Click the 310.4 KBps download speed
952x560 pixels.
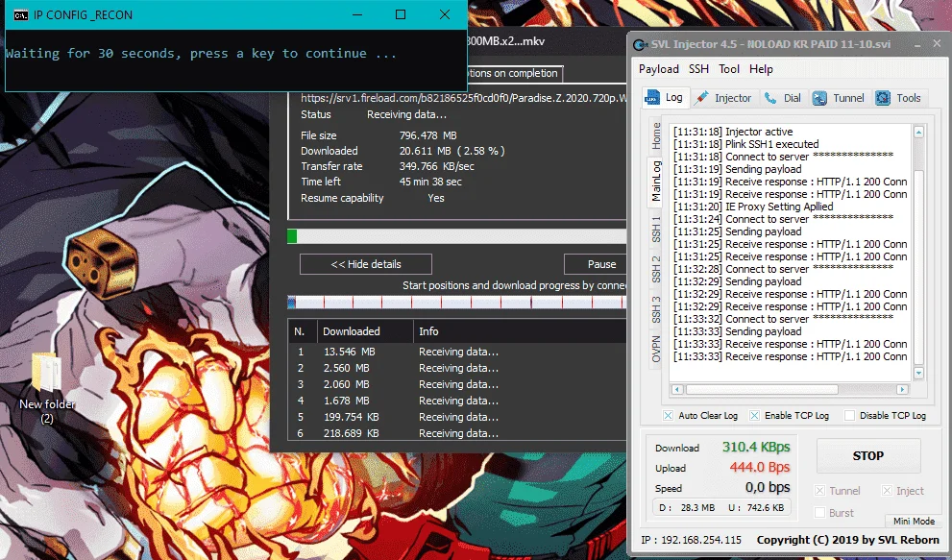click(756, 447)
